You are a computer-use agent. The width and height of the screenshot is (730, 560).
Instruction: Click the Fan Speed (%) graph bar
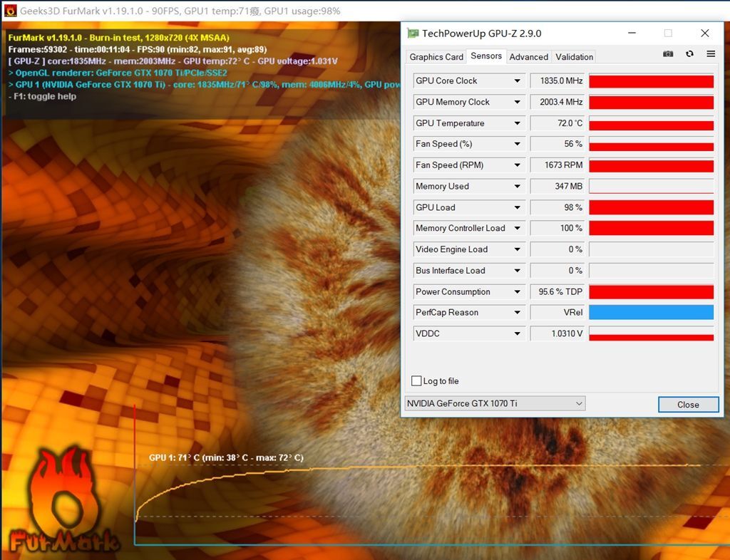[652, 144]
